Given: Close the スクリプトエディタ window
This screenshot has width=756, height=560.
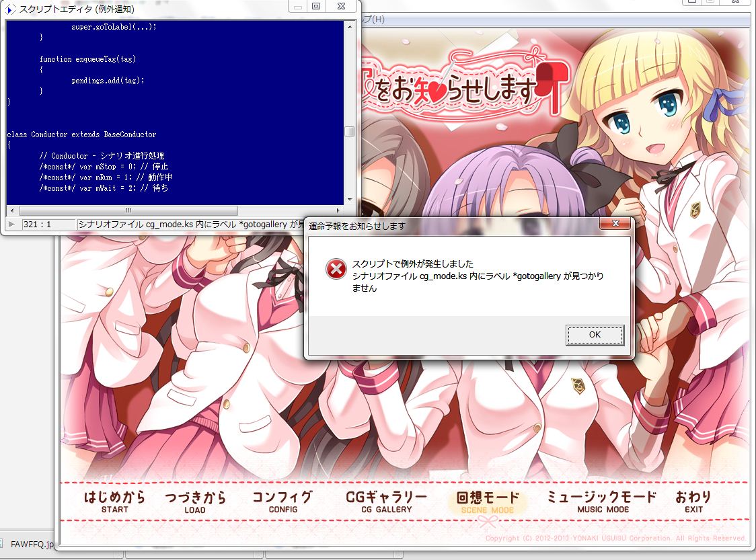Looking at the screenshot, I should [x=342, y=6].
